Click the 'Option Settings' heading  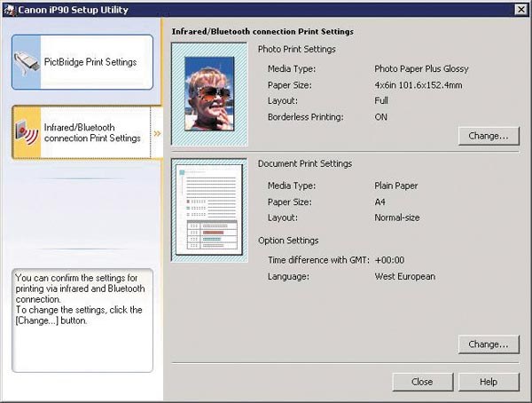288,241
